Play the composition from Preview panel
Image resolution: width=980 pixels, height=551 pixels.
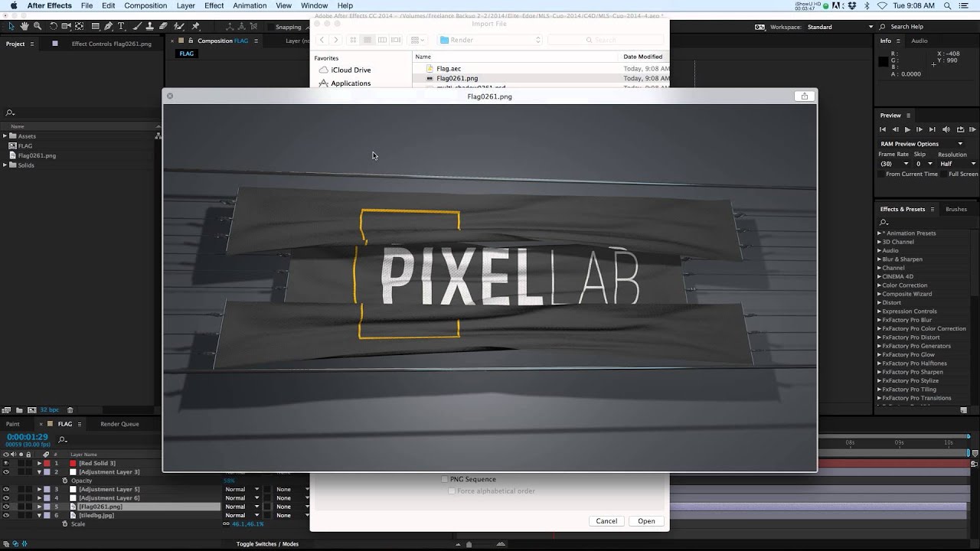click(907, 129)
